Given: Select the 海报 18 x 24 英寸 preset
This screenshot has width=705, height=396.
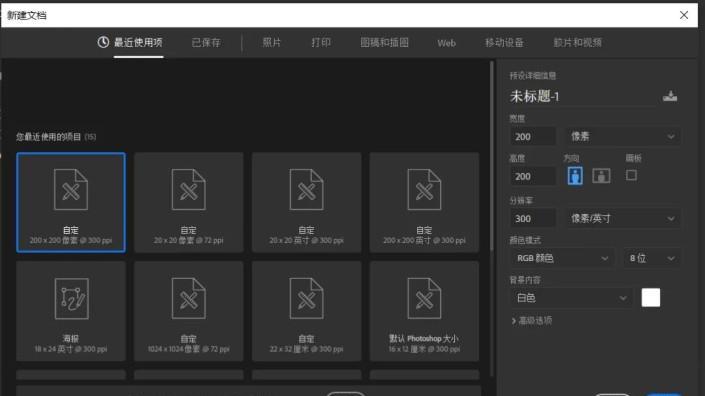Looking at the screenshot, I should [x=71, y=311].
